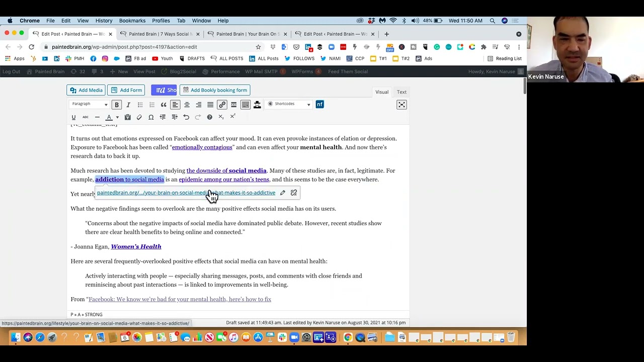Insert Read More tag
Image resolution: width=644 pixels, height=362 pixels.
233,105
